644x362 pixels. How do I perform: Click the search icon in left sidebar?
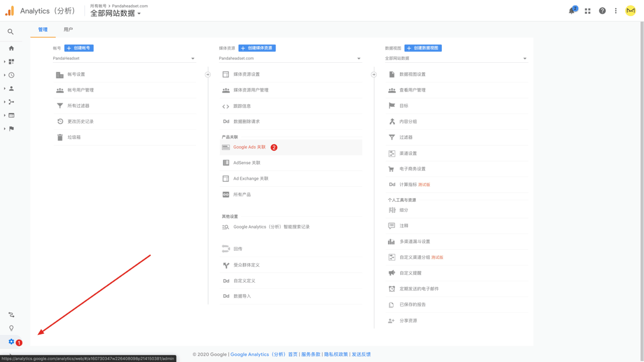pyautogui.click(x=10, y=32)
